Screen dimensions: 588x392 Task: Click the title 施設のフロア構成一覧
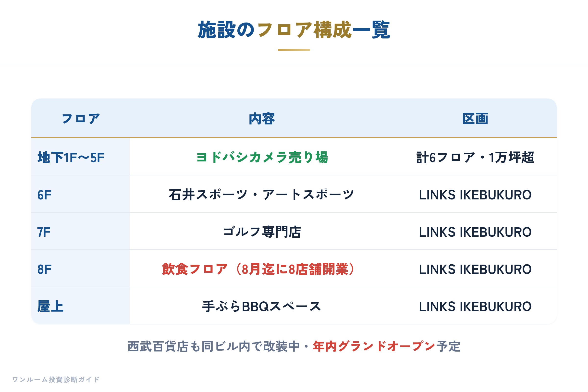294,30
